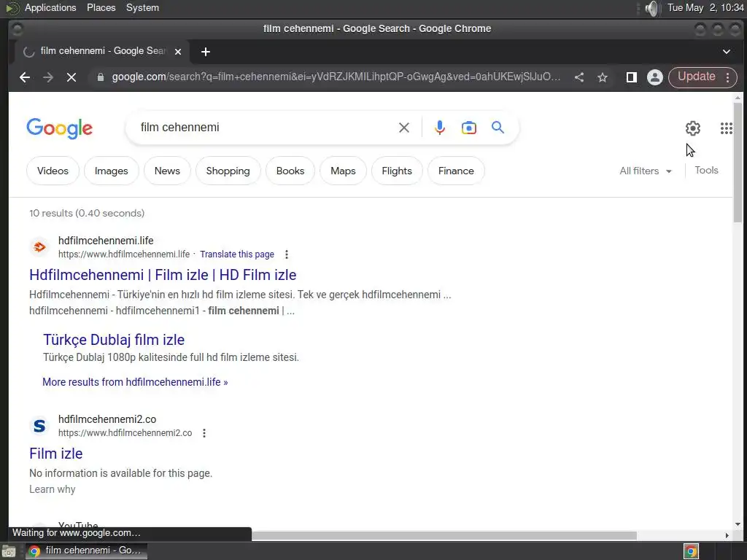Search by image with camera icon
The image size is (747, 560).
click(x=469, y=128)
